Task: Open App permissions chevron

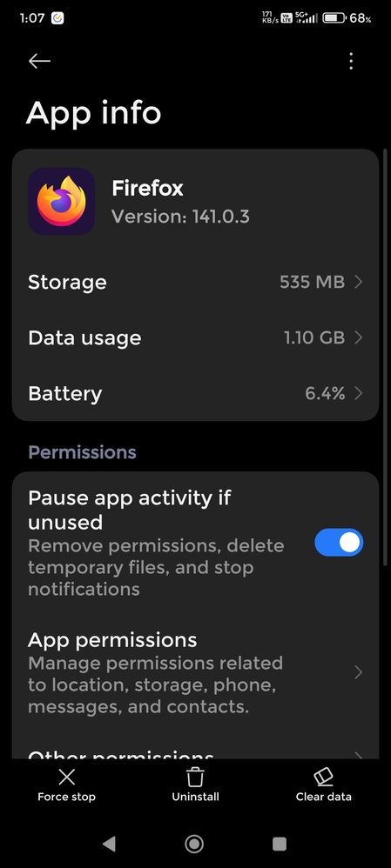Action: tap(358, 672)
